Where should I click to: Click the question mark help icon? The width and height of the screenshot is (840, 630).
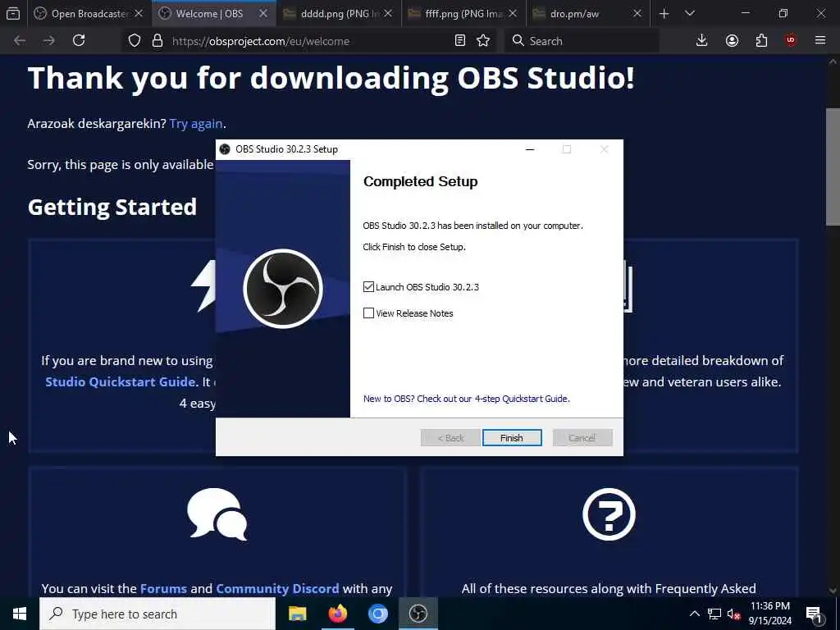coord(609,514)
